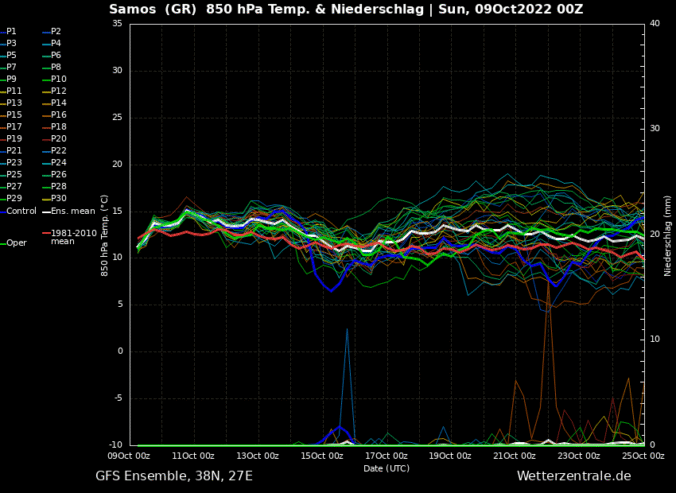Image resolution: width=676 pixels, height=493 pixels.
Task: Click the 850 hPa Temp. left axis label
Action: point(104,233)
